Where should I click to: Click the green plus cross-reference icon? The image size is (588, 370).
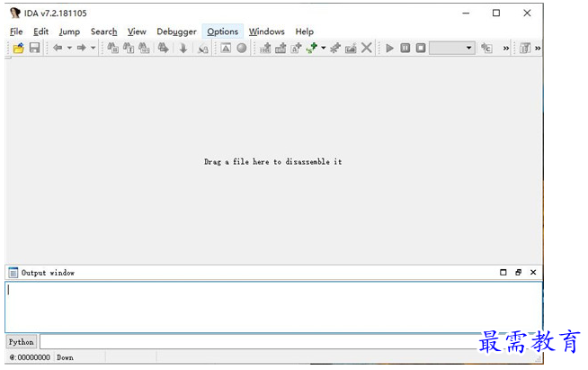[312, 48]
